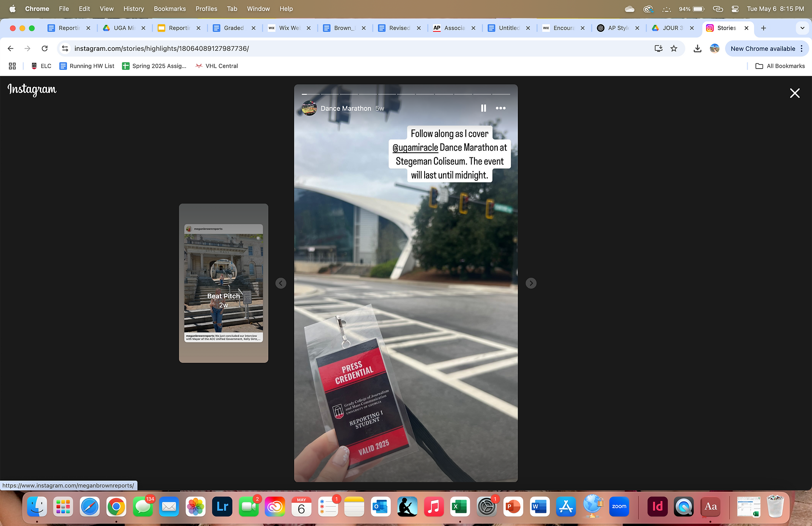Switch to the Graded tab
This screenshot has height=526, width=812.
coord(234,28)
